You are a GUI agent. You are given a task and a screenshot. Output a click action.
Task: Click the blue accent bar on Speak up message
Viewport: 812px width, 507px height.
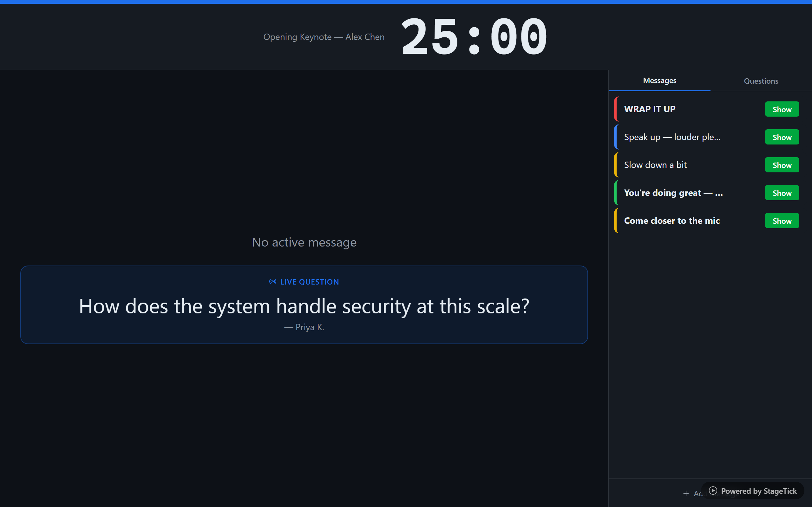point(616,137)
